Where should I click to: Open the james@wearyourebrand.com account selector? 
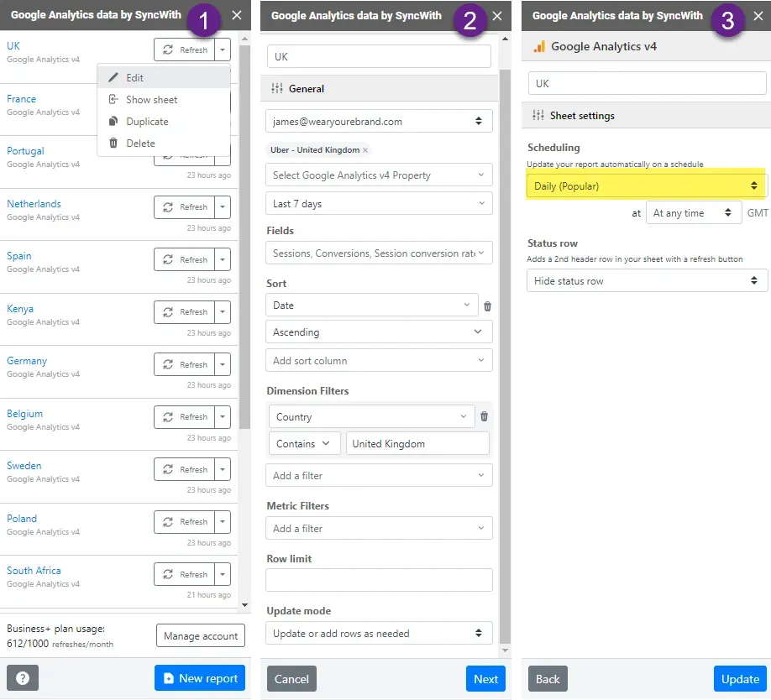(379, 122)
